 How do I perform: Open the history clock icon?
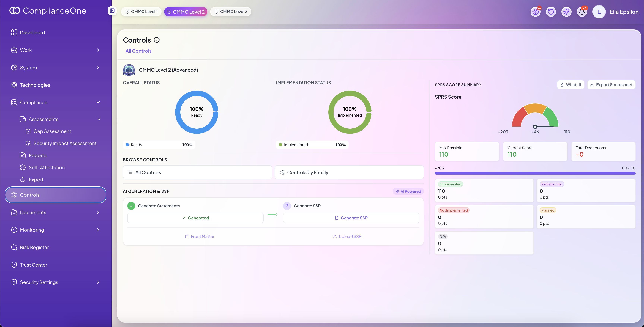click(x=551, y=12)
